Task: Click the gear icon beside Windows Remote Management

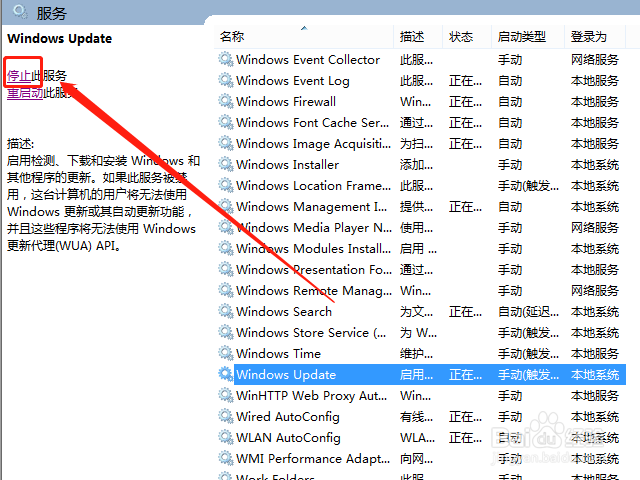Action: (x=226, y=291)
